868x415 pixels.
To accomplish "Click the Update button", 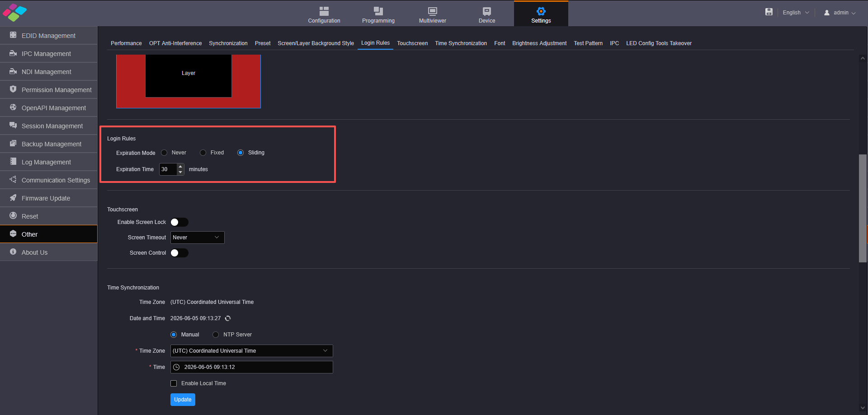I will click(x=183, y=400).
